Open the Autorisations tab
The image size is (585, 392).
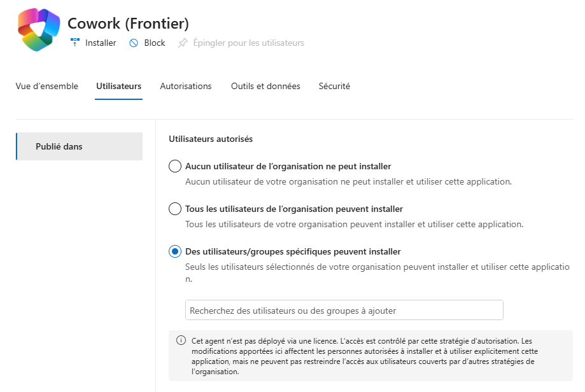coord(186,86)
